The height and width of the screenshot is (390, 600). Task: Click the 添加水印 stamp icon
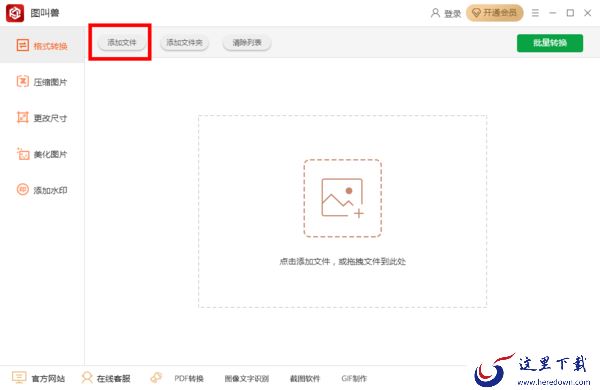[x=23, y=189]
